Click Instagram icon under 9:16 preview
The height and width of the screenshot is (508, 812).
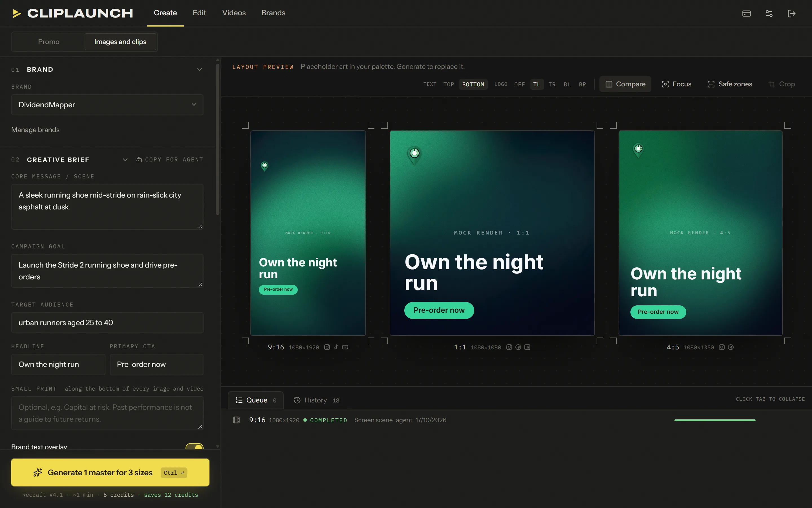point(327,347)
